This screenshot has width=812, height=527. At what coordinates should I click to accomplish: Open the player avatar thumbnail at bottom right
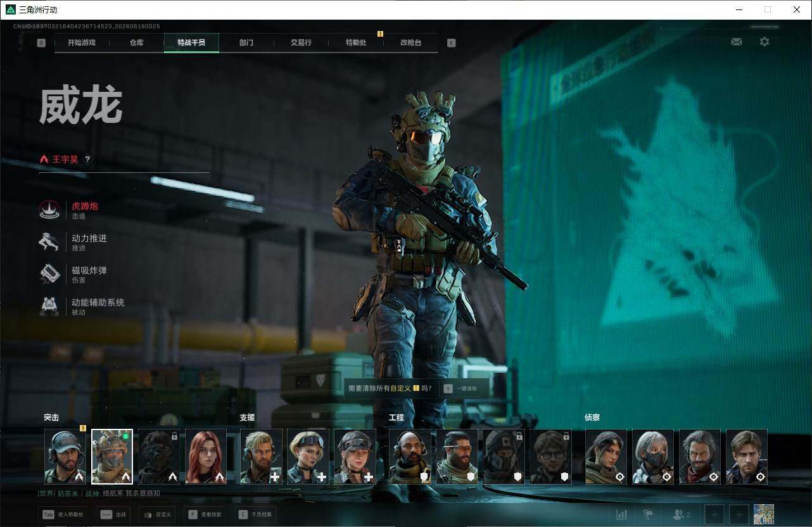764,514
